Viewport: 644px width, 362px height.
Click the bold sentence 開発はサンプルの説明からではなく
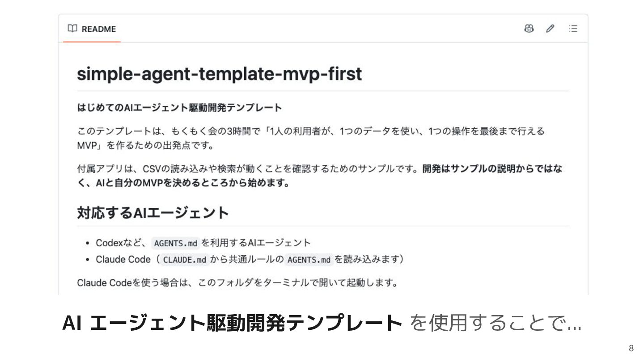320,176
